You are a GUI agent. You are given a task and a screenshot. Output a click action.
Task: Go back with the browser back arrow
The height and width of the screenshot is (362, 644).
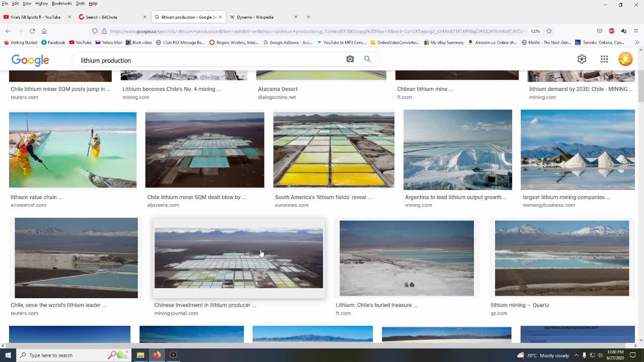pyautogui.click(x=8, y=31)
